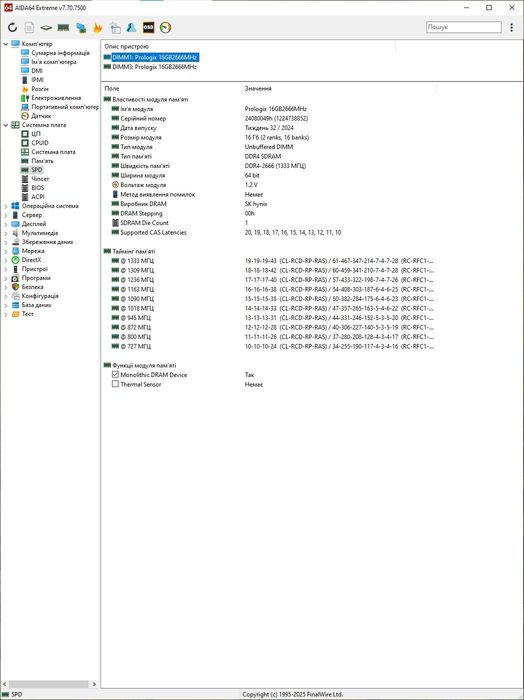Expand the Мультимедіа tree node
The width and height of the screenshot is (524, 700).
pos(6,233)
